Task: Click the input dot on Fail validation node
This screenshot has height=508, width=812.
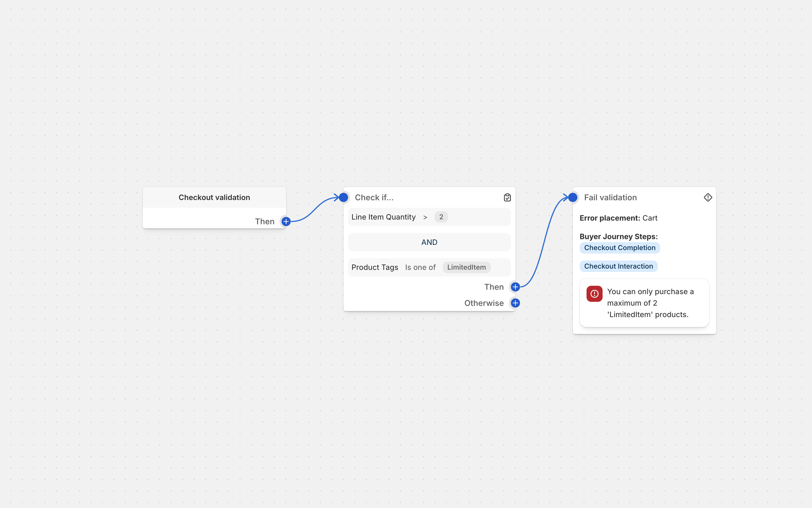Action: tap(573, 198)
